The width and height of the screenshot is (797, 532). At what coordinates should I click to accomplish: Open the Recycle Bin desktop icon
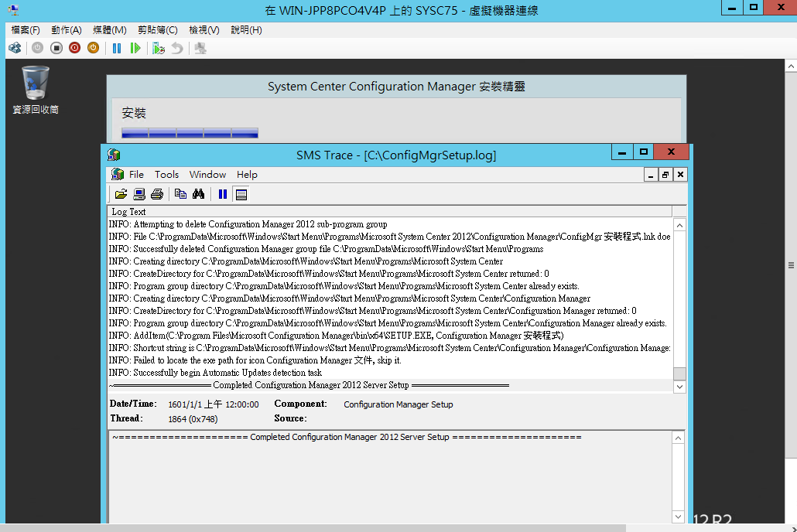click(36, 90)
